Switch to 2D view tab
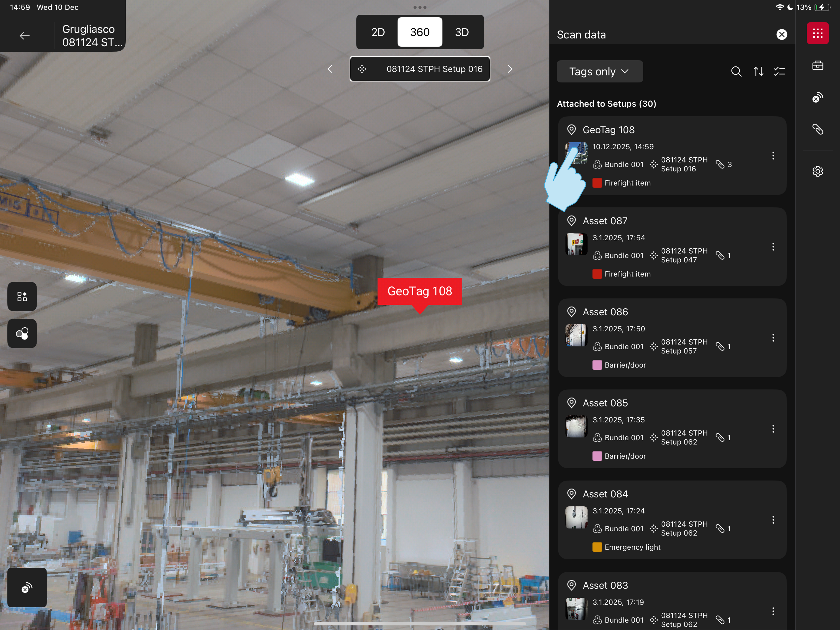Viewport: 840px width, 630px height. pyautogui.click(x=378, y=32)
